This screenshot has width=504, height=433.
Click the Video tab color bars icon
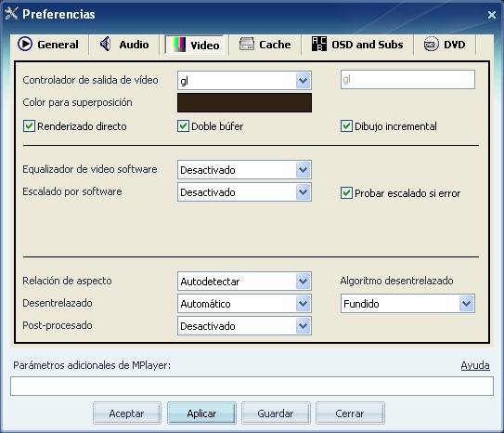[179, 45]
